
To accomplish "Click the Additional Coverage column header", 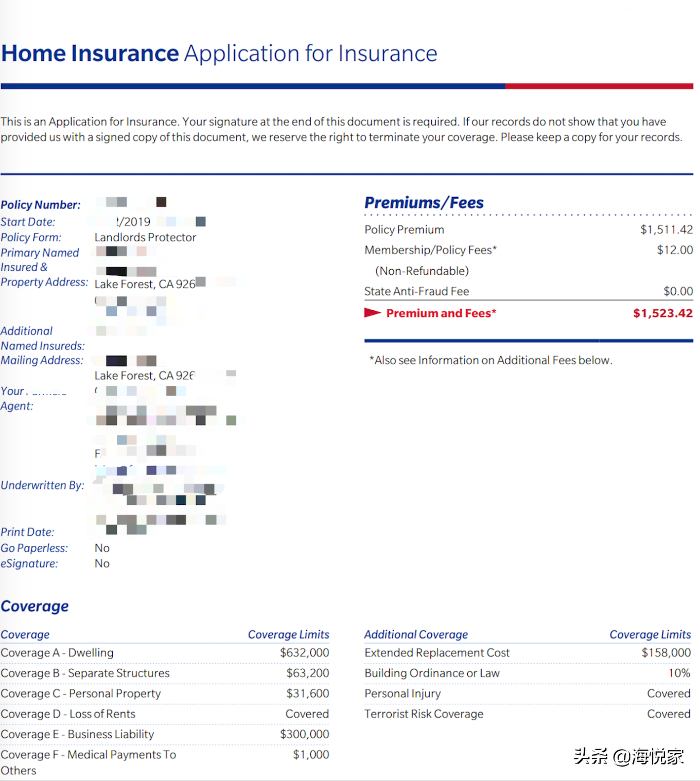I will 416,634.
